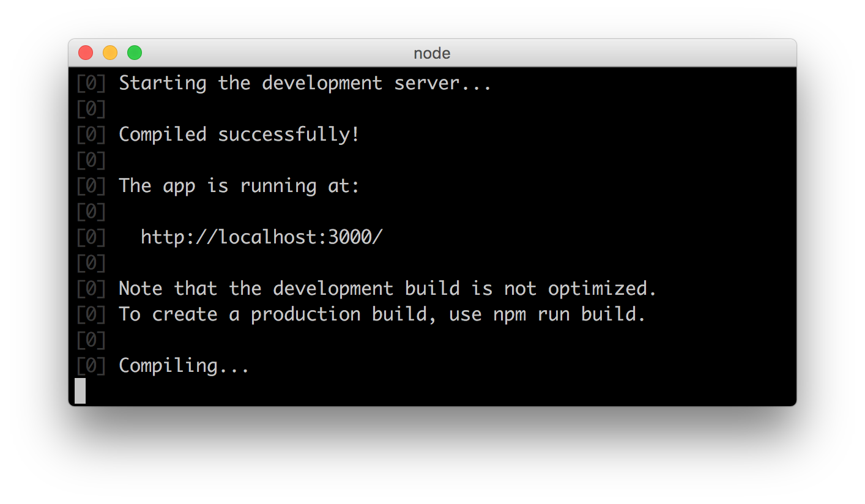
Task: Click the "Starting the development server..." line
Action: coord(305,83)
